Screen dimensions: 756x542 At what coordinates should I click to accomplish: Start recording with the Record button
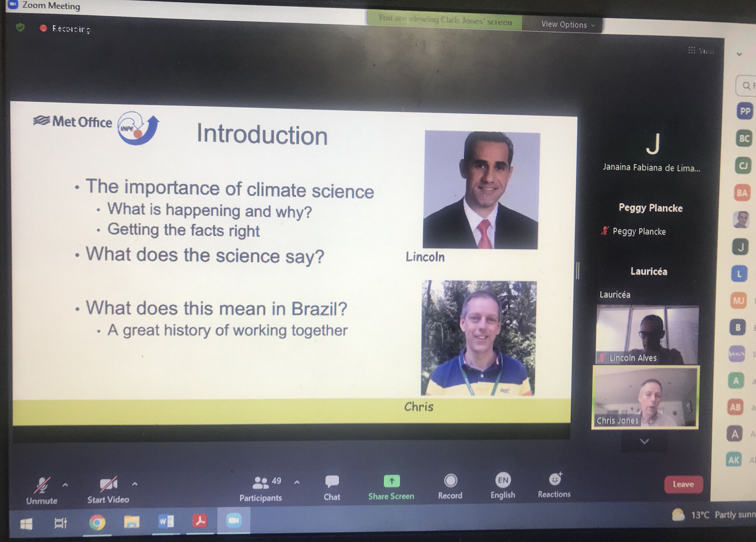450,487
